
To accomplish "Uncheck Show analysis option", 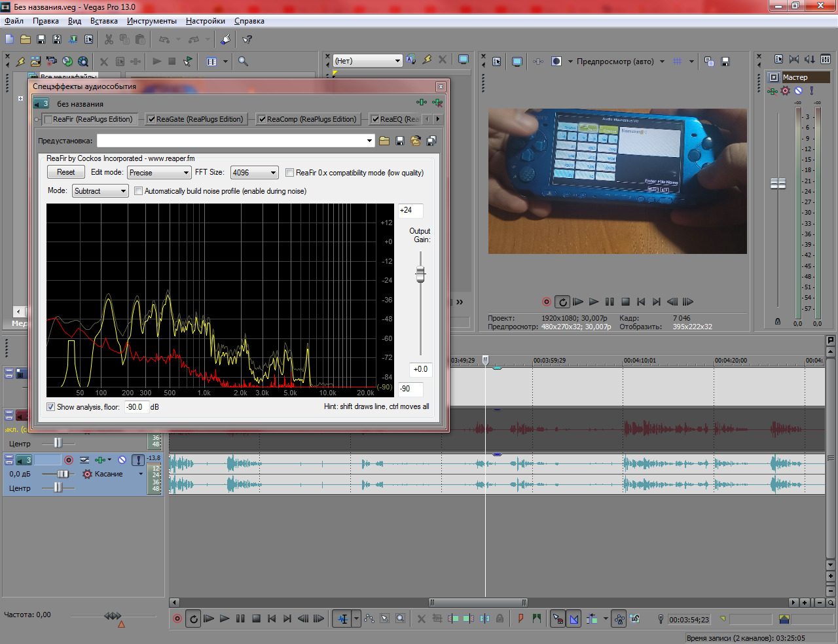I will (x=50, y=407).
